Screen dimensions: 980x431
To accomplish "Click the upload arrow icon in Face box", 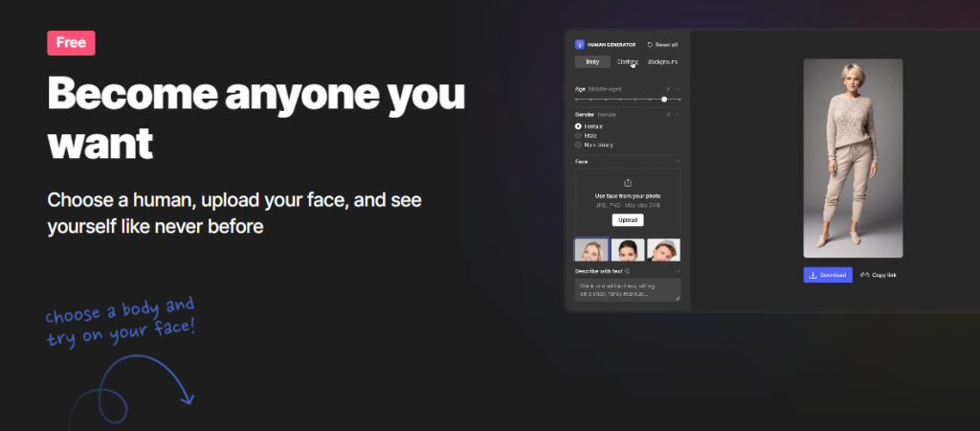I will tap(628, 183).
